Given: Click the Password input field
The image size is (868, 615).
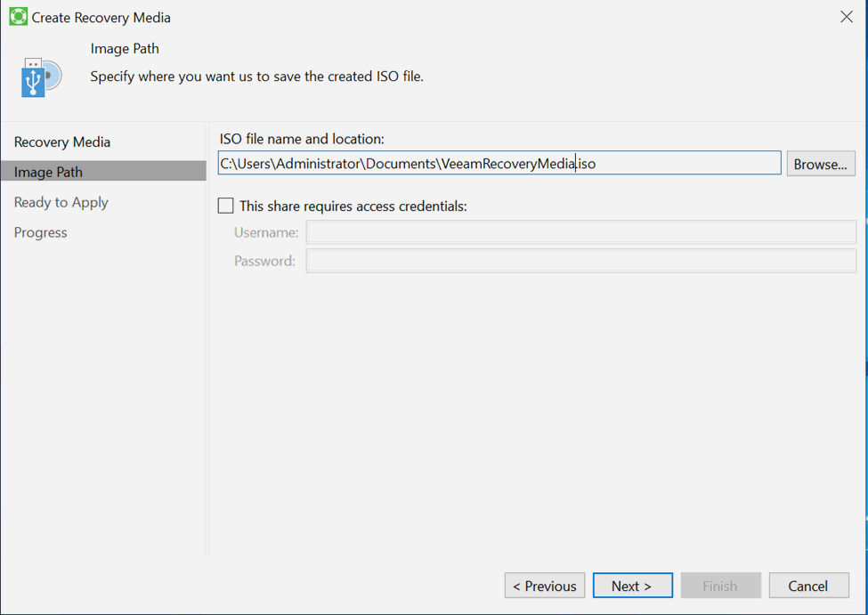Looking at the screenshot, I should [x=580, y=261].
